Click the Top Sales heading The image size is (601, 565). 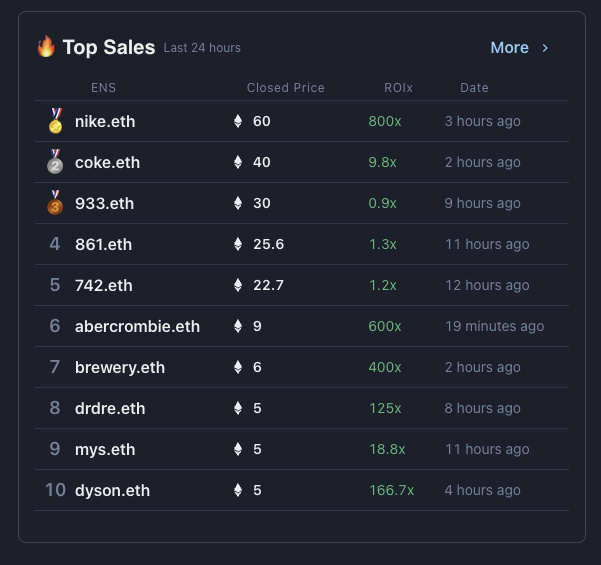(x=109, y=48)
